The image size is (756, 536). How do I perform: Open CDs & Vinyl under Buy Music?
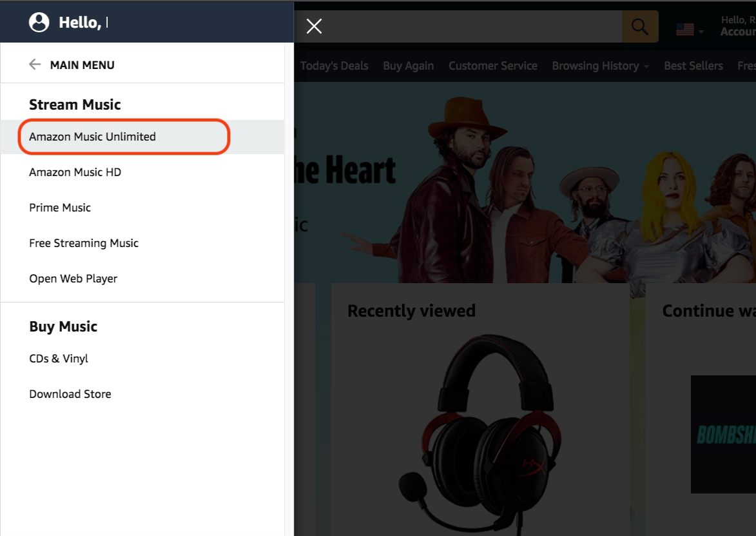(58, 359)
